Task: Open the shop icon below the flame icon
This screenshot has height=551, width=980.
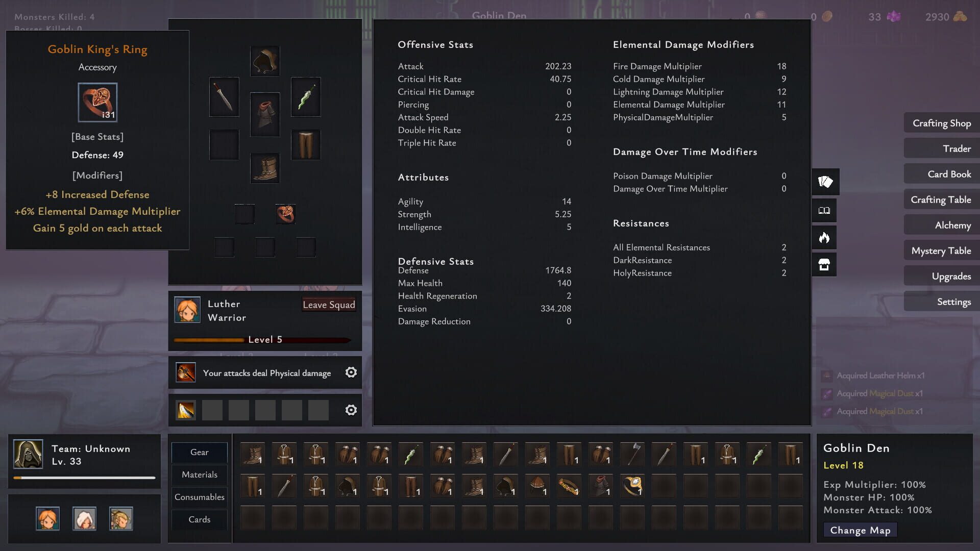Action: 824,264
